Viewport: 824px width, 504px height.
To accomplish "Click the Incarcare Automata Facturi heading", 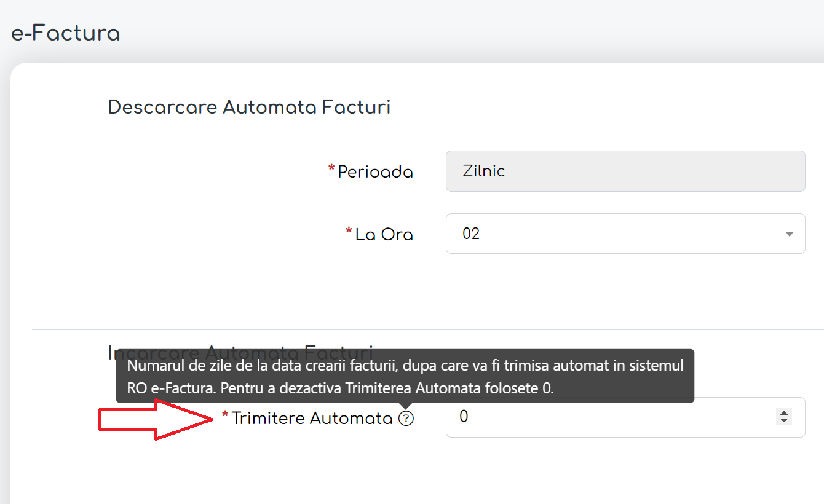I will point(240,353).
